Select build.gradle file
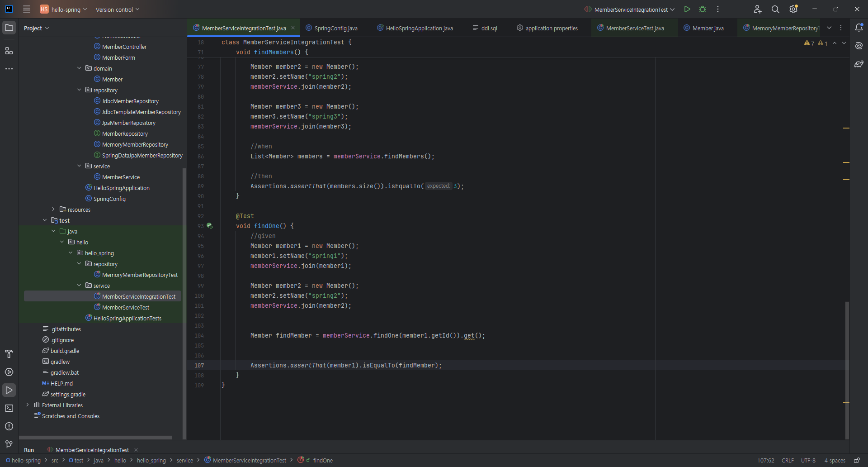Viewport: 868px width, 467px height. click(65, 351)
